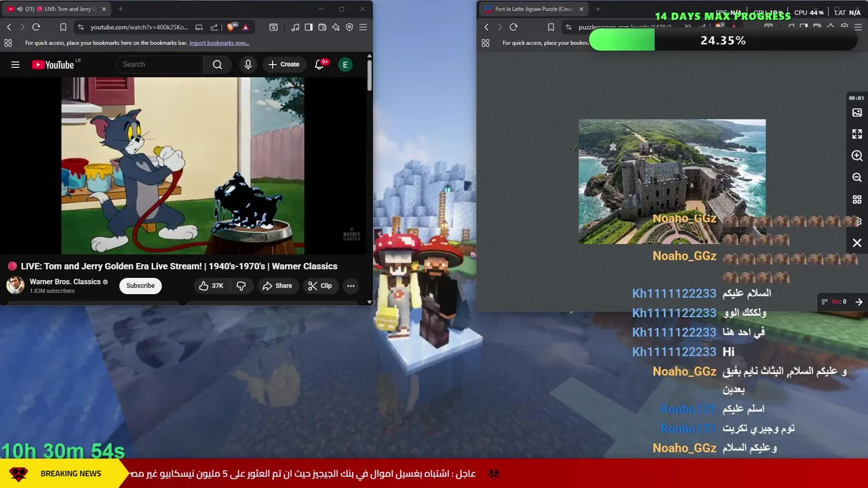Image resolution: width=868 pixels, height=488 pixels.
Task: Click the Tom and Jerry video player
Action: pyautogui.click(x=183, y=165)
